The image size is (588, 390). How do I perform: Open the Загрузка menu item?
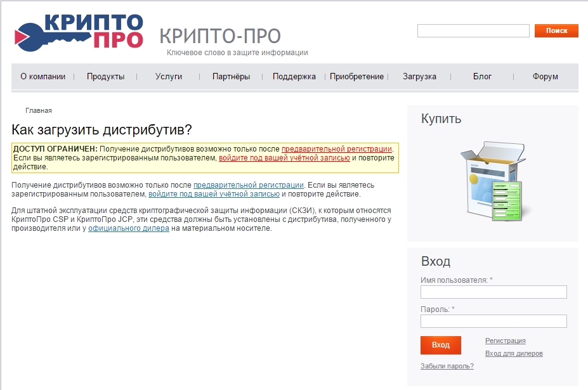[x=420, y=77]
